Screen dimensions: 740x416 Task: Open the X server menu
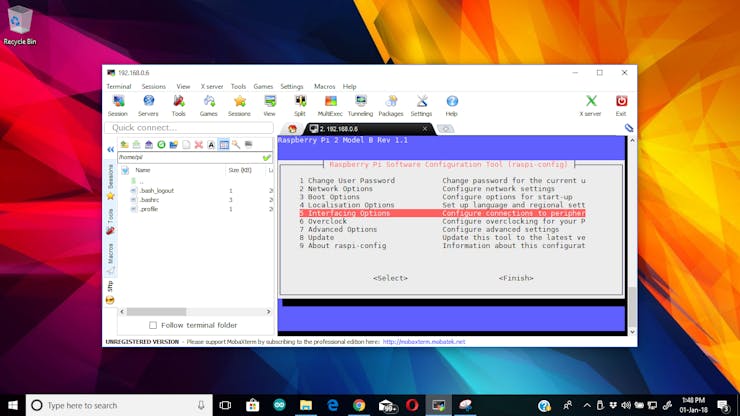(x=211, y=86)
